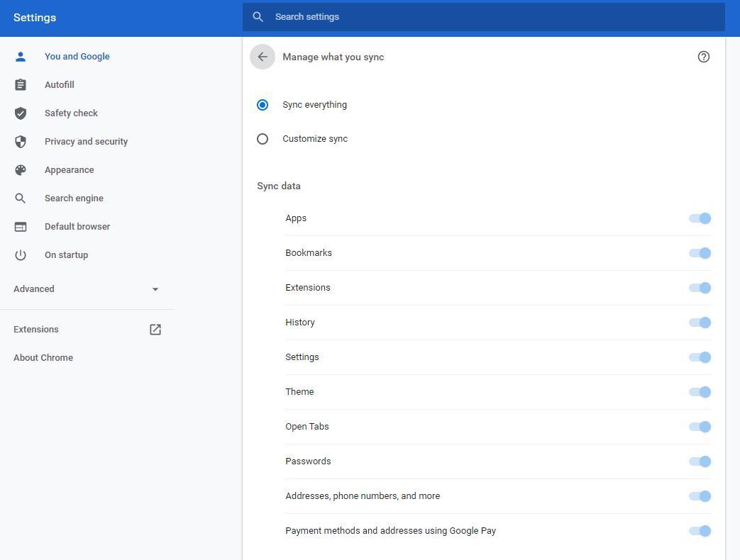This screenshot has height=560, width=740.
Task: Click the Manage what you sync title
Action: tap(333, 57)
